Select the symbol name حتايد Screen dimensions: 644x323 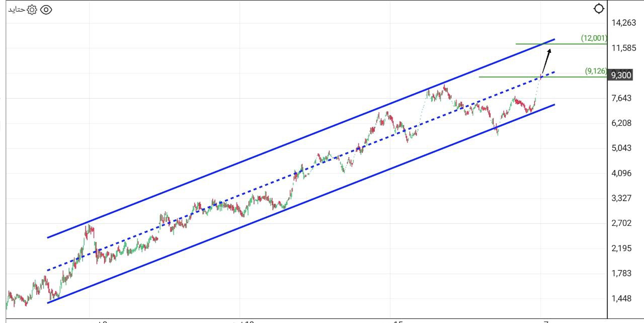(17, 9)
